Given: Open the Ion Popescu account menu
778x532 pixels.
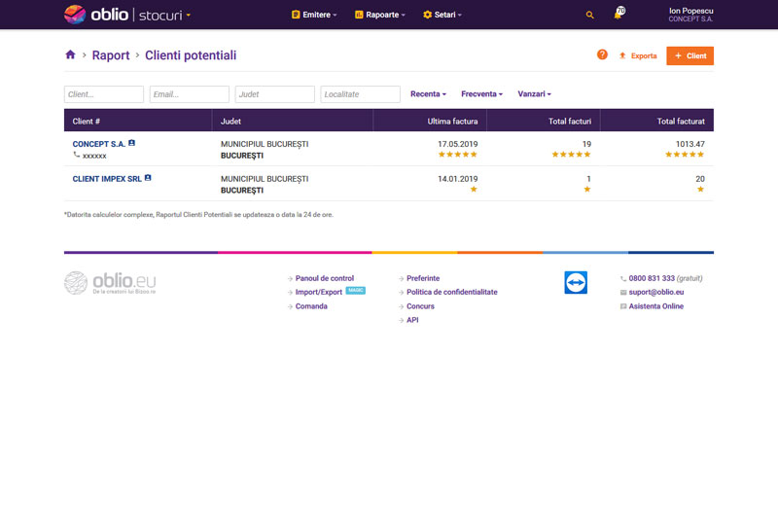Looking at the screenshot, I should (x=690, y=15).
